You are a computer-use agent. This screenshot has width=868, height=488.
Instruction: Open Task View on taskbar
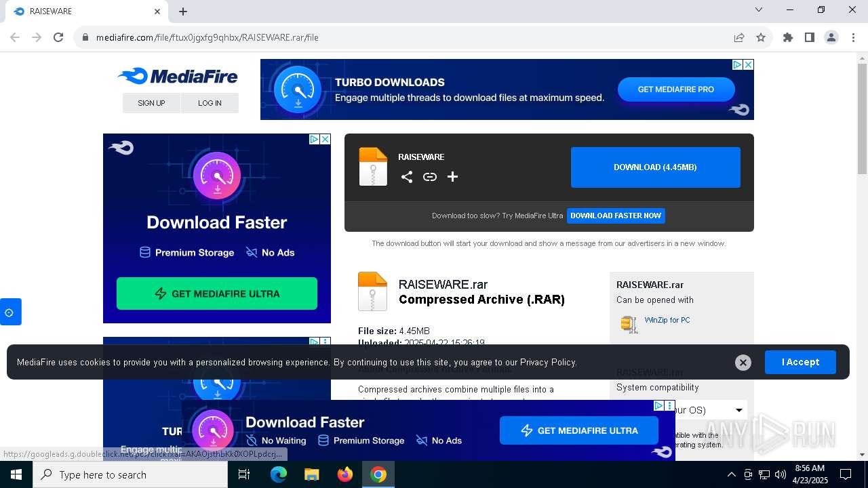pos(244,474)
